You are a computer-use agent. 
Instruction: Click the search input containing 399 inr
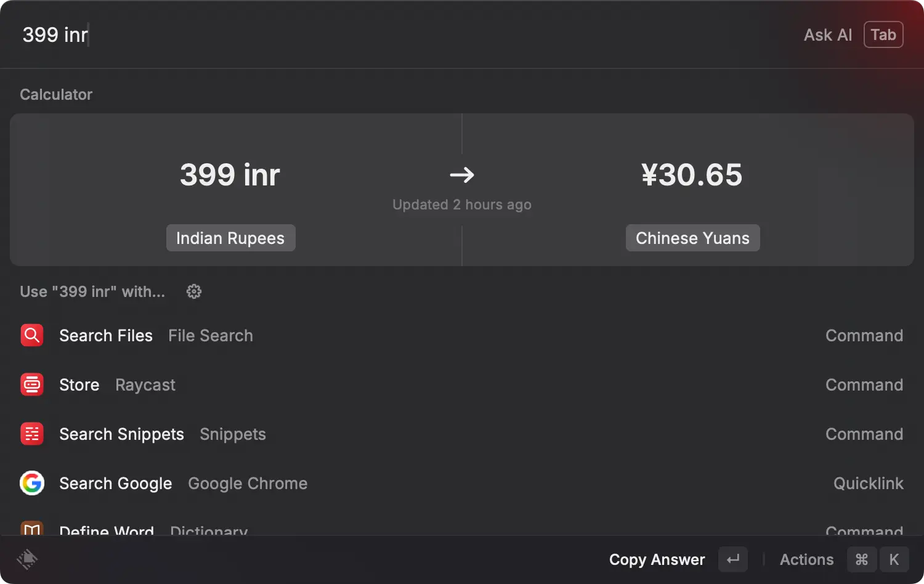coord(370,35)
